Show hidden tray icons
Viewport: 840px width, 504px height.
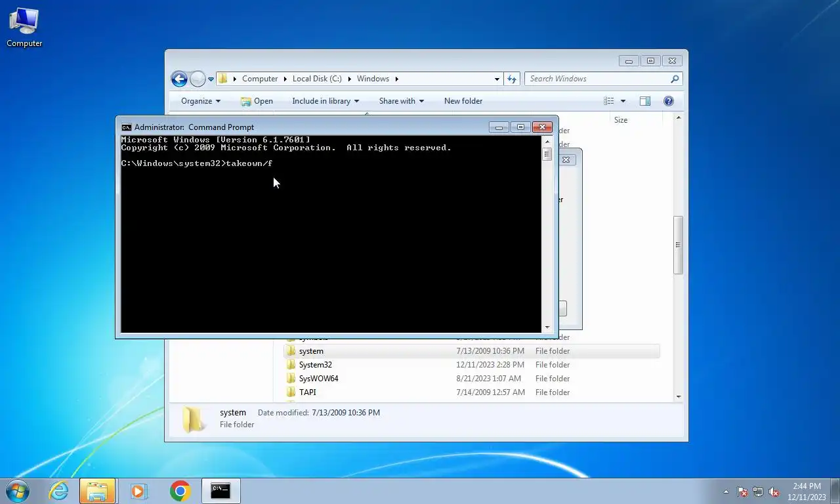pyautogui.click(x=726, y=492)
